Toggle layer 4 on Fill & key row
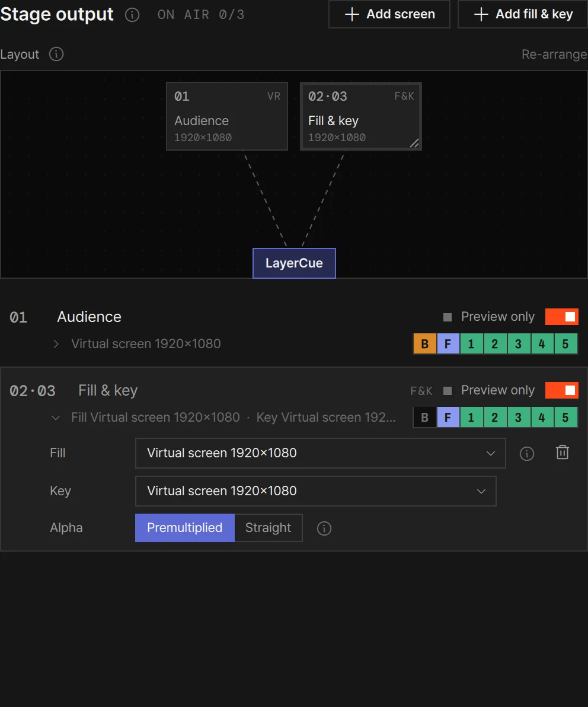Image resolution: width=588 pixels, height=707 pixels. click(x=542, y=418)
